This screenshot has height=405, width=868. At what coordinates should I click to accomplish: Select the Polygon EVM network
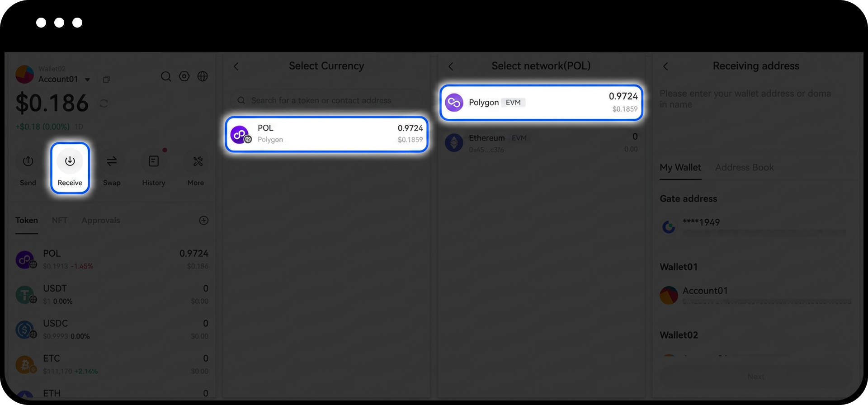pos(541,103)
